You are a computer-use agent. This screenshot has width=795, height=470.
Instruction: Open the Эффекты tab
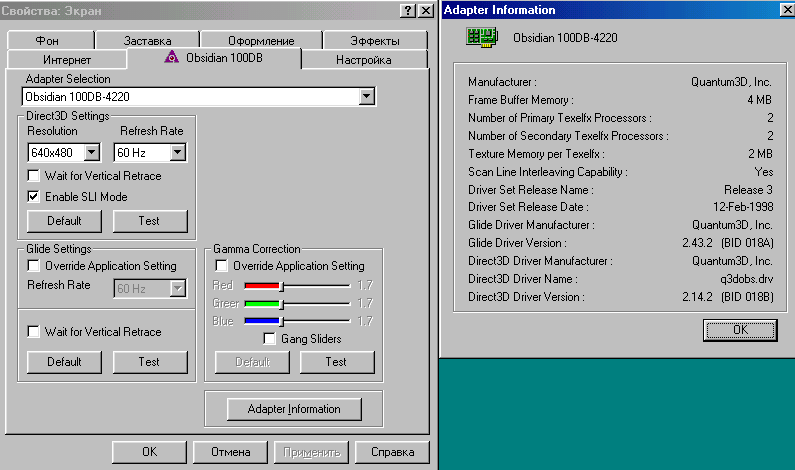pyautogui.click(x=375, y=41)
